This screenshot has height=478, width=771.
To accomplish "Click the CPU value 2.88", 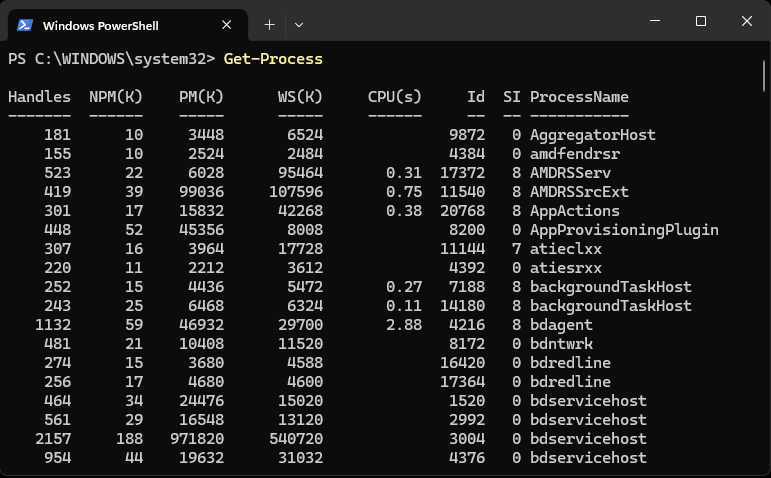I will click(404, 325).
